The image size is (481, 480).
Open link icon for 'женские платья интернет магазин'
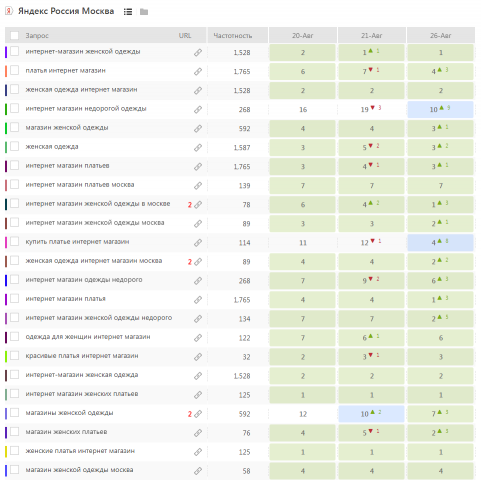198,452
